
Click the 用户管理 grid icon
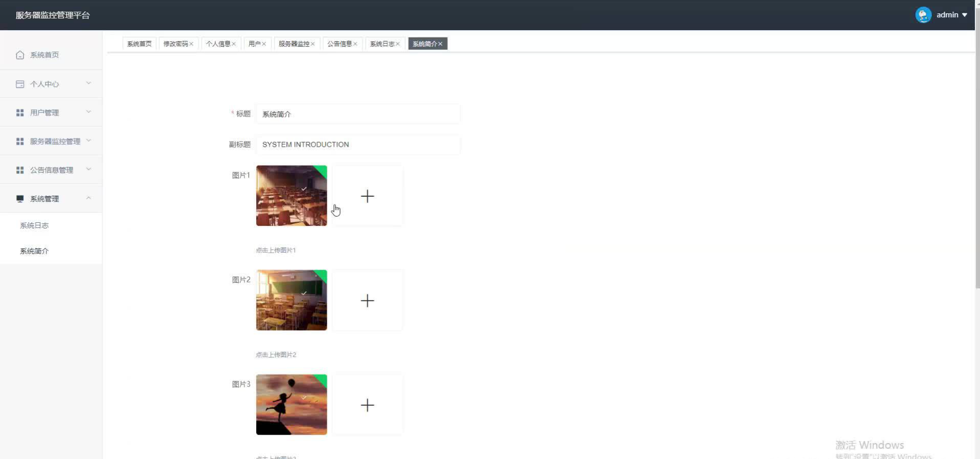(x=20, y=112)
